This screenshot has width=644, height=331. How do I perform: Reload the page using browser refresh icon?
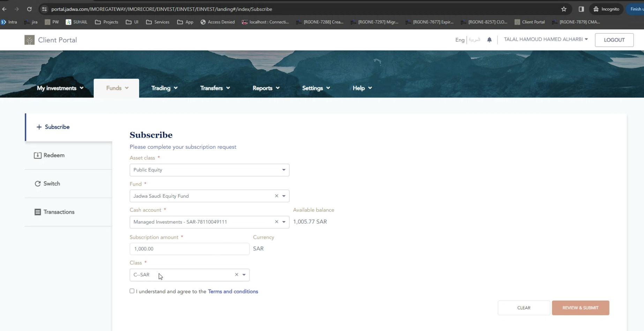29,9
